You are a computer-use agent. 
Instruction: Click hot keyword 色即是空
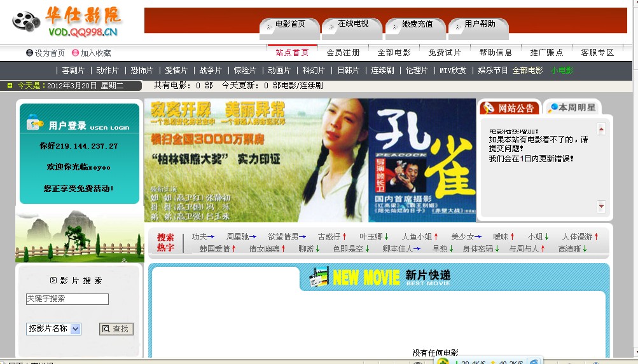(348, 248)
